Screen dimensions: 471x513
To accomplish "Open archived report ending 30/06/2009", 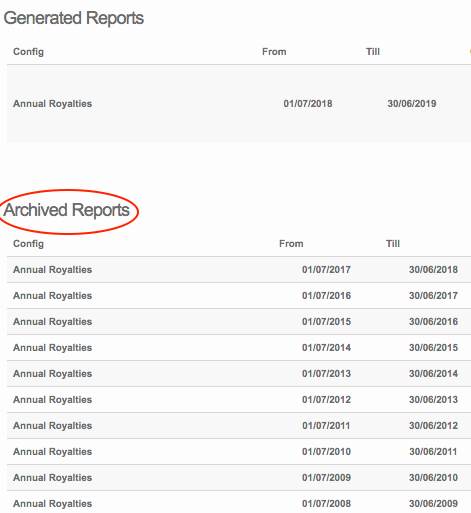I will (239, 503).
